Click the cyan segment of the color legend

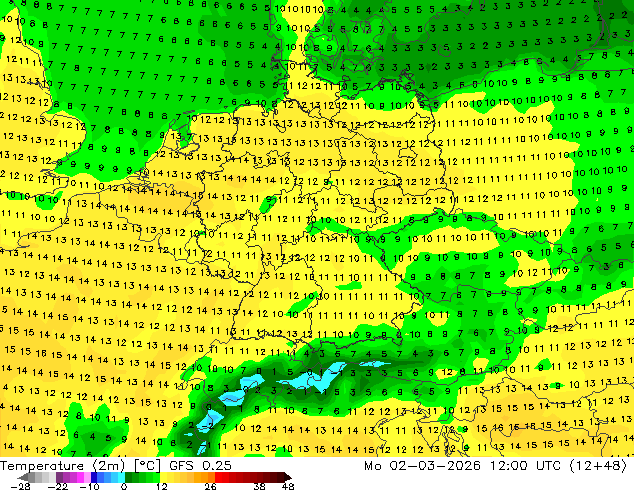[x=121, y=477]
